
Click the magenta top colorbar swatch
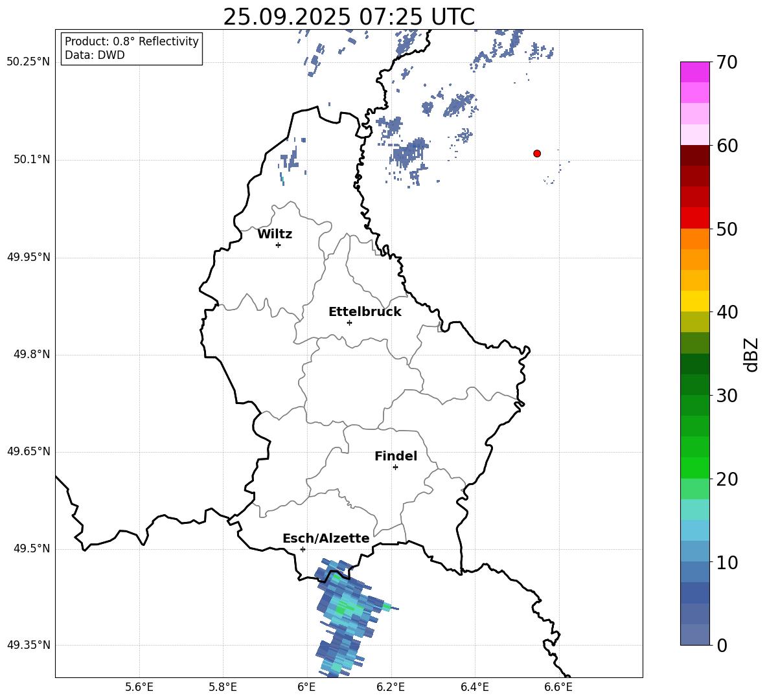pos(695,73)
